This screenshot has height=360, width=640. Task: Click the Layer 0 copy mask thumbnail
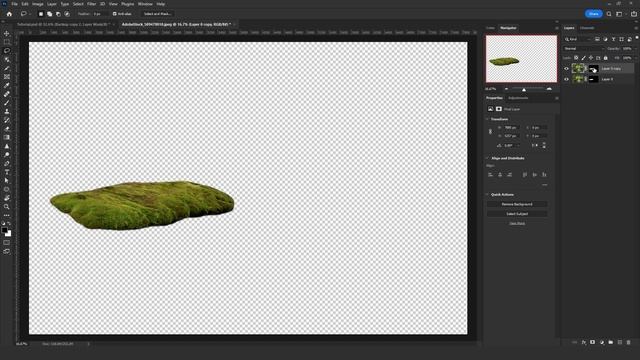(593, 69)
